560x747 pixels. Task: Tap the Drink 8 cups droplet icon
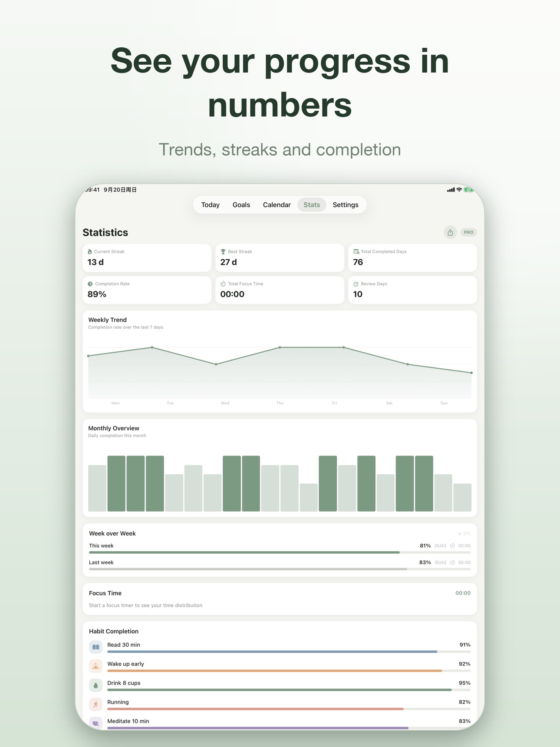[96, 685]
